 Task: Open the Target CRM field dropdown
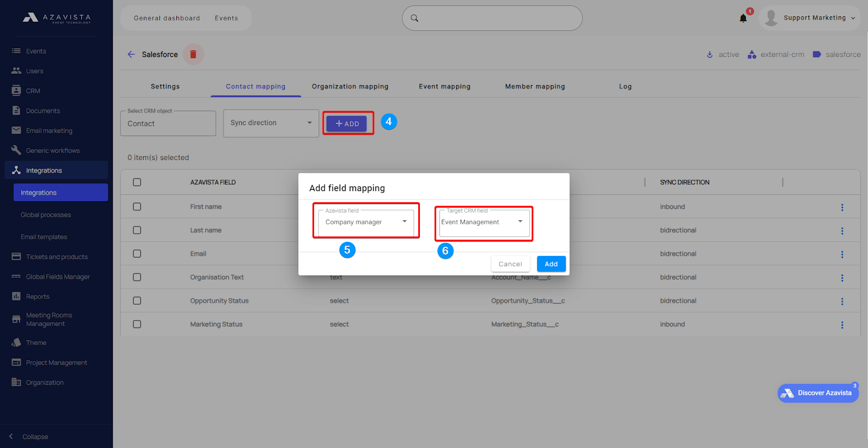click(x=484, y=222)
